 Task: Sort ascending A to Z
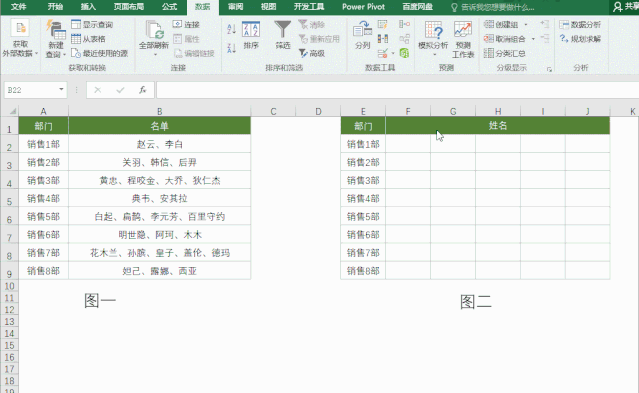pos(231,29)
